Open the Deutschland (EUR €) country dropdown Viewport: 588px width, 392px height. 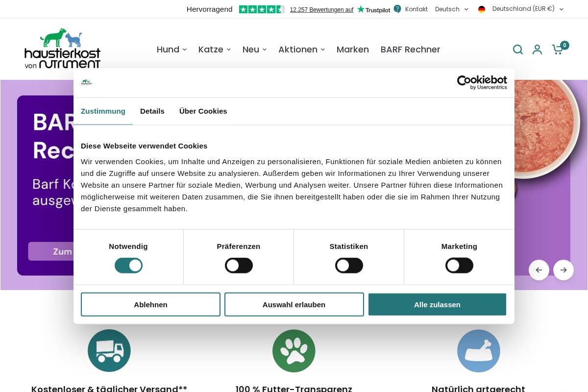[528, 9]
